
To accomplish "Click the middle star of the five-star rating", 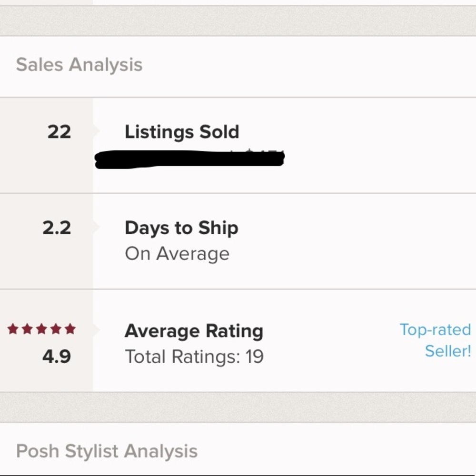I will click(40, 328).
